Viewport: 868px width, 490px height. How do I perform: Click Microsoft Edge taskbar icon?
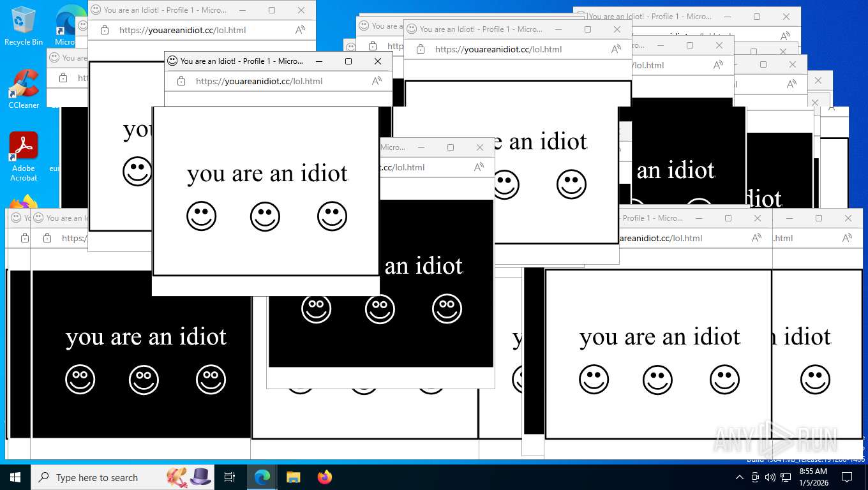(x=262, y=477)
